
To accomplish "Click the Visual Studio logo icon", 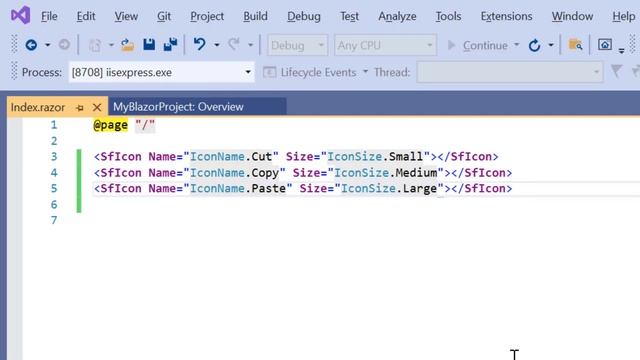I will pos(20,16).
